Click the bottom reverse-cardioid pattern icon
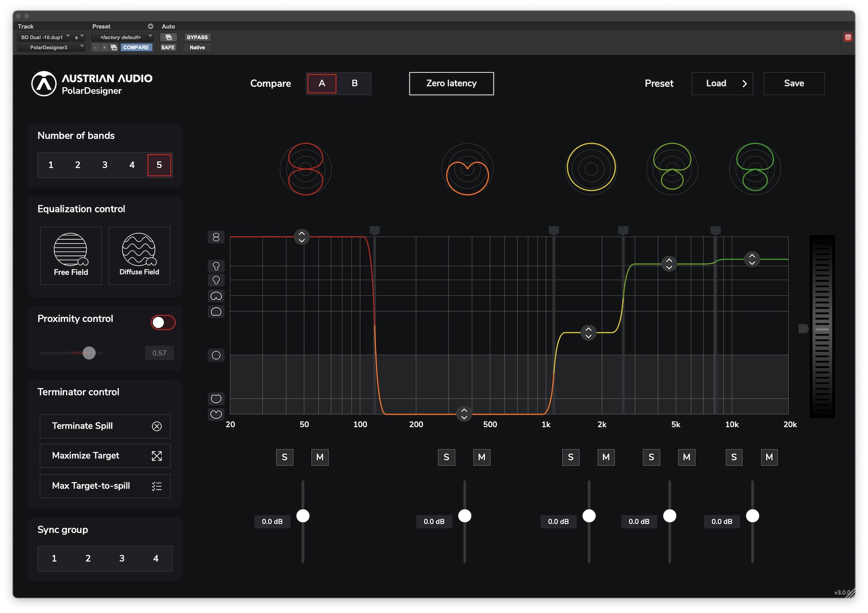Screen dimensions: 868x613 [x=216, y=414]
